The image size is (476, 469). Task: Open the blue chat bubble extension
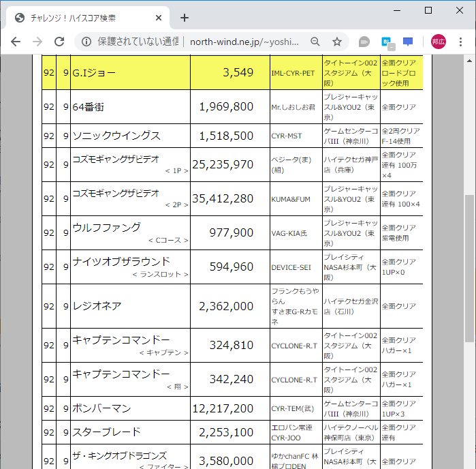pos(408,42)
